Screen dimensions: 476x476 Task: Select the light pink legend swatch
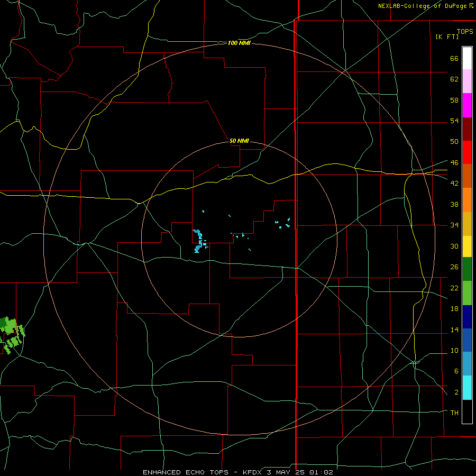point(467,81)
